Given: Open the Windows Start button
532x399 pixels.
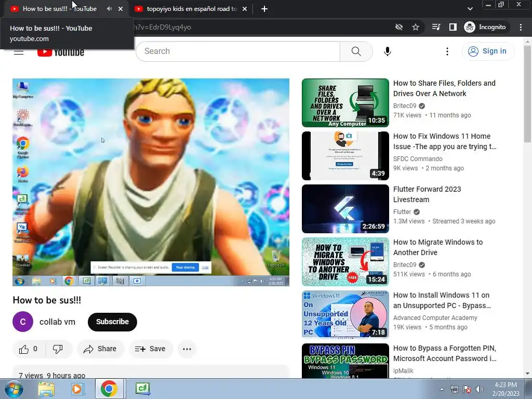Looking at the screenshot, I should pyautogui.click(x=14, y=389).
